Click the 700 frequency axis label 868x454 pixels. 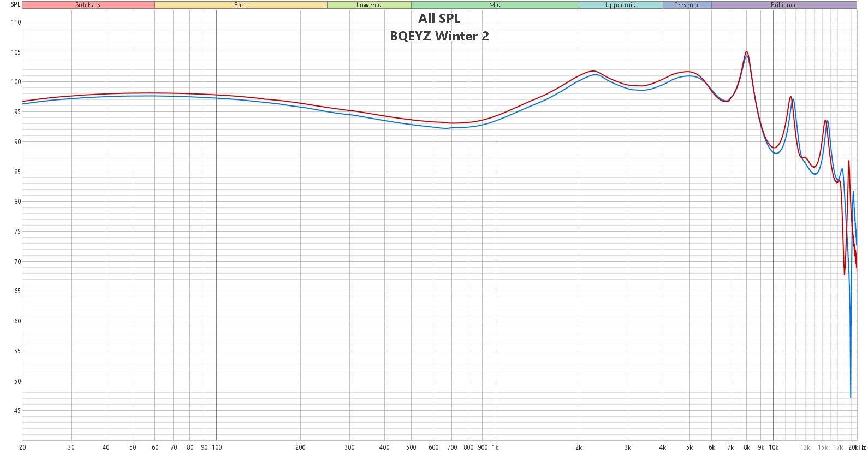452,447
